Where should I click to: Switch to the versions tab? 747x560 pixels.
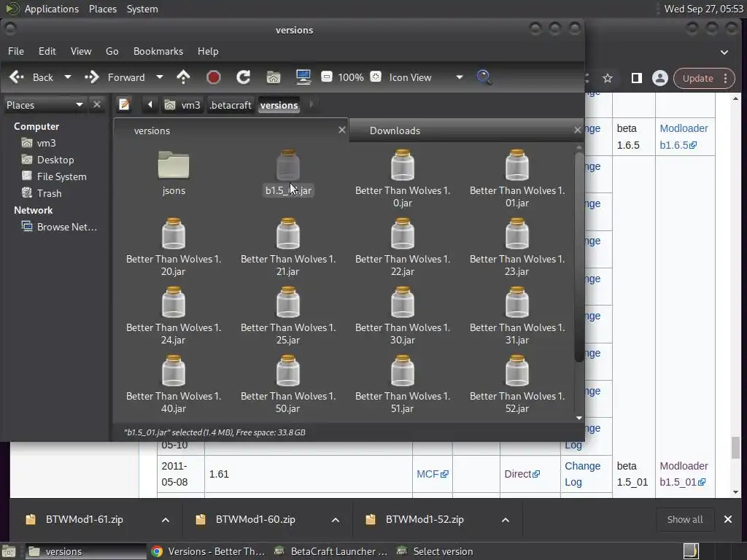point(231,131)
